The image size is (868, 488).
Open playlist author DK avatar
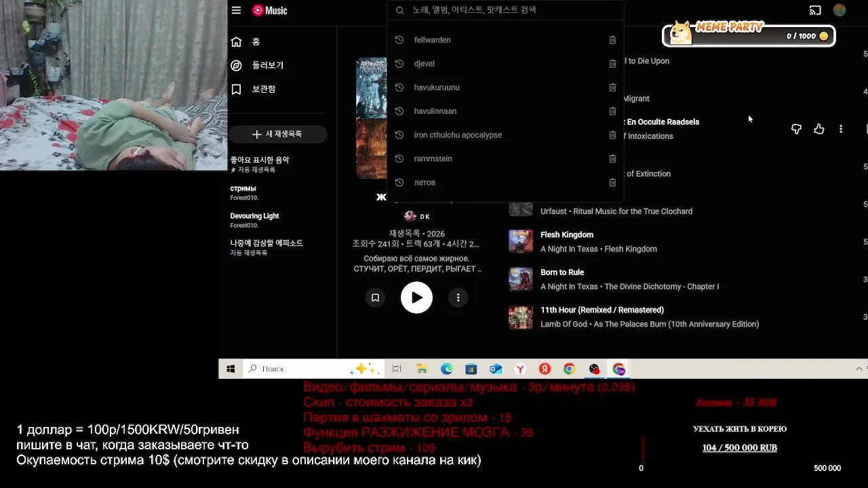[x=410, y=216]
